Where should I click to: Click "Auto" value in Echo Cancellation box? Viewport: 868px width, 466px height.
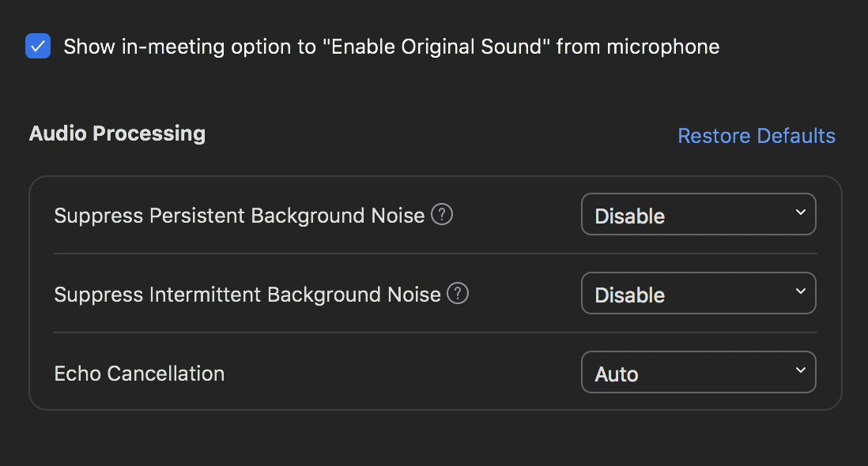pos(616,374)
